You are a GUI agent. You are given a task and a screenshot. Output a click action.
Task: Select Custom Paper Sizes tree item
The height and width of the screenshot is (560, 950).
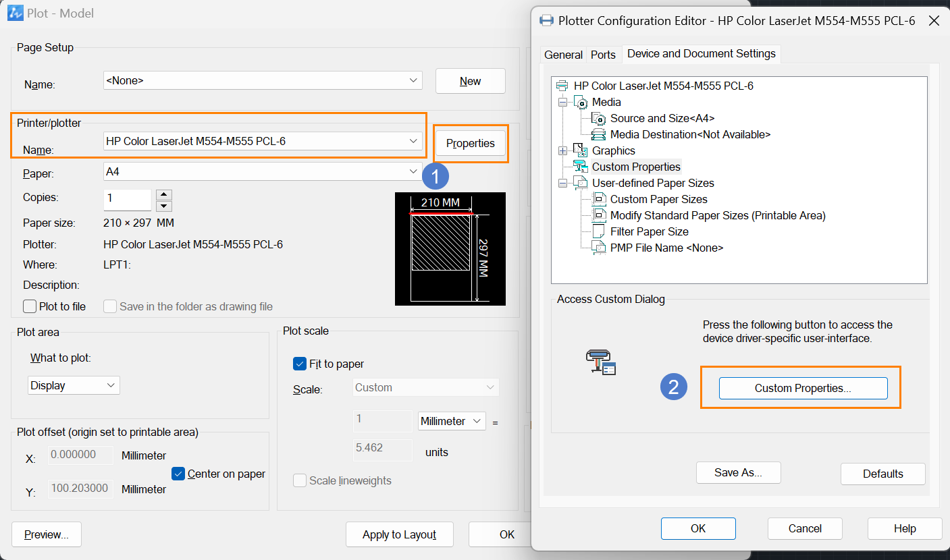(x=659, y=199)
